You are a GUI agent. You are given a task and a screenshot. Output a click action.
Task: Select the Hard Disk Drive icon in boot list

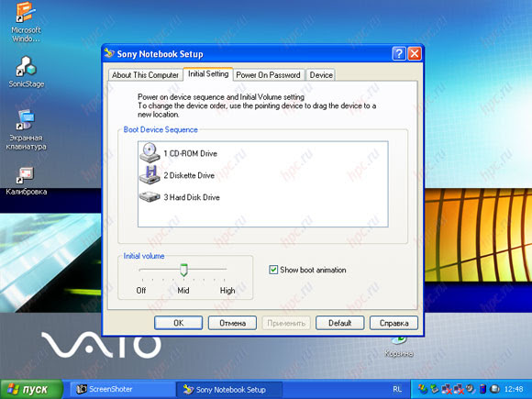pyautogui.click(x=150, y=197)
